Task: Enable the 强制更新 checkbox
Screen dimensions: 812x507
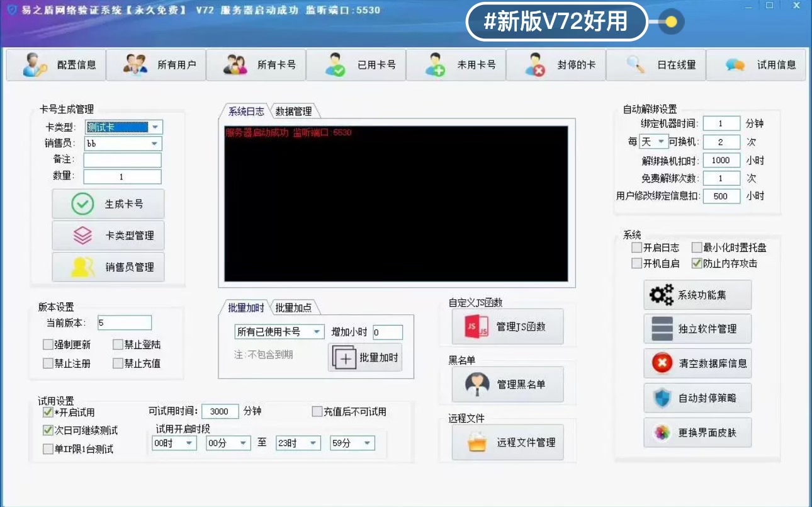Action: (x=48, y=345)
